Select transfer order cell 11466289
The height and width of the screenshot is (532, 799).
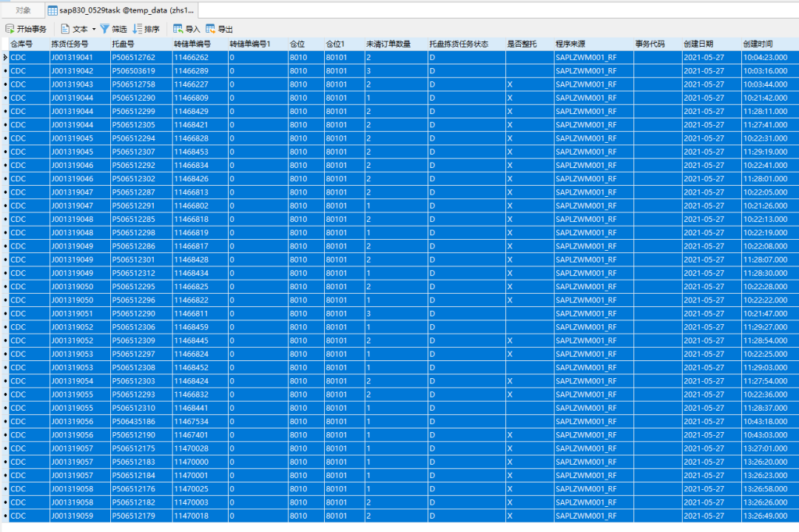(x=200, y=71)
